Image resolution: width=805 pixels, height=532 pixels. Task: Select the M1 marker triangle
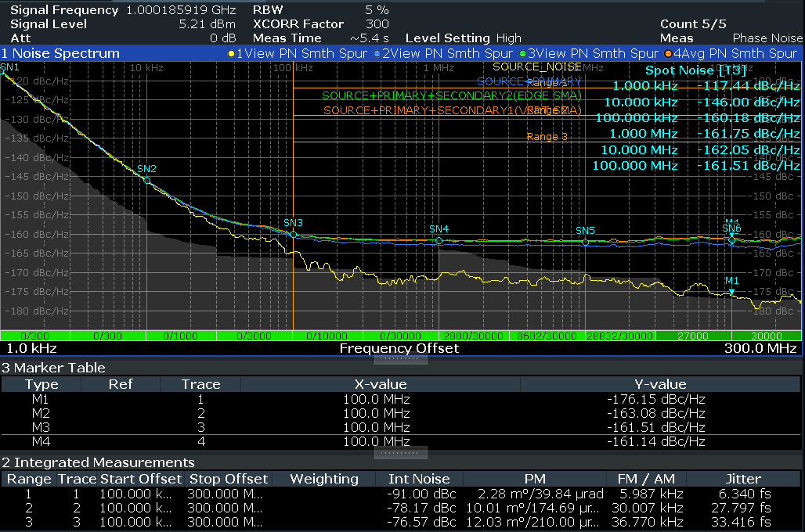click(732, 292)
